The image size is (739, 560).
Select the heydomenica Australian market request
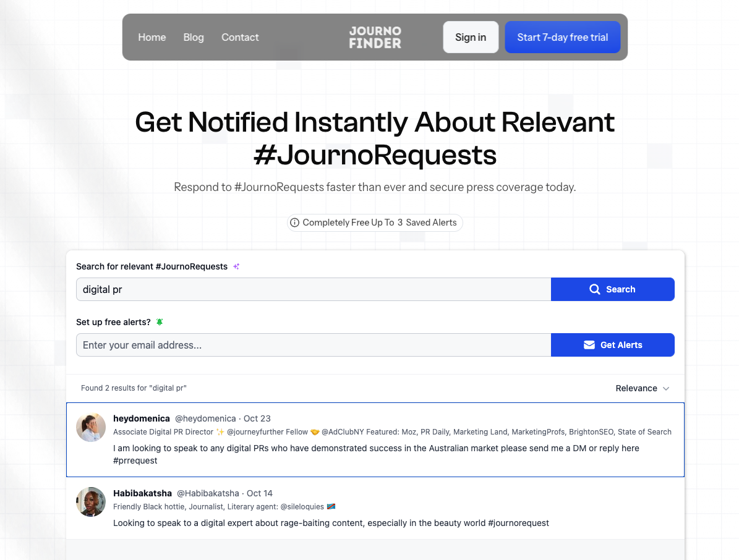point(376,454)
